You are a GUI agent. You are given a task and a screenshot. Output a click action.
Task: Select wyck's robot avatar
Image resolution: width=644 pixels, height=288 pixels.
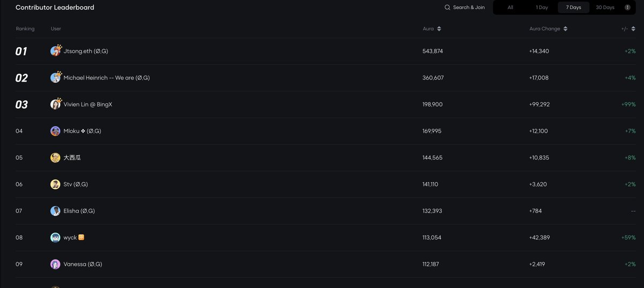55,238
